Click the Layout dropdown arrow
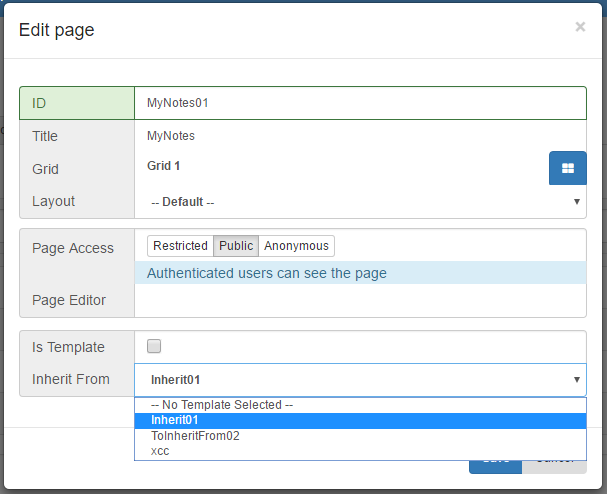607x494 pixels. [577, 202]
